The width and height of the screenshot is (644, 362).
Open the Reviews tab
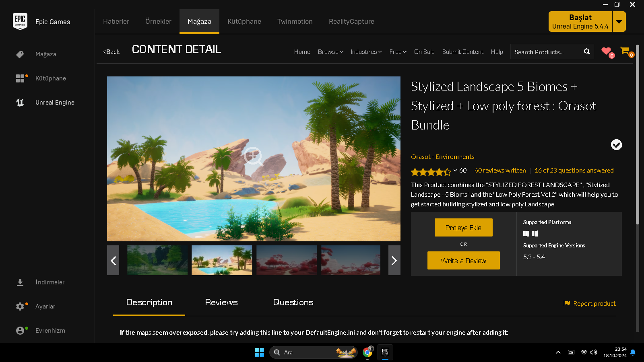(x=221, y=302)
